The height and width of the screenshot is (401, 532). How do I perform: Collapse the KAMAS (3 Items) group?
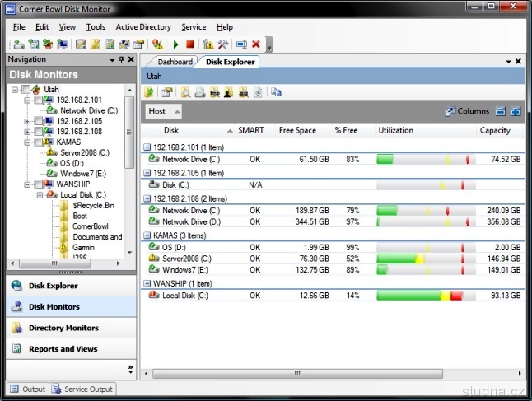(147, 235)
